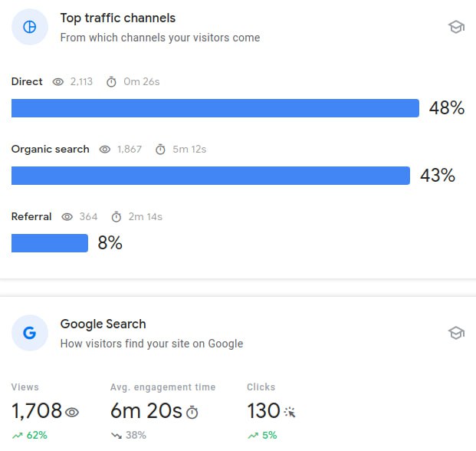This screenshot has height=451, width=476.
Task: Select the Organic search blue bar
Action: pos(210,176)
